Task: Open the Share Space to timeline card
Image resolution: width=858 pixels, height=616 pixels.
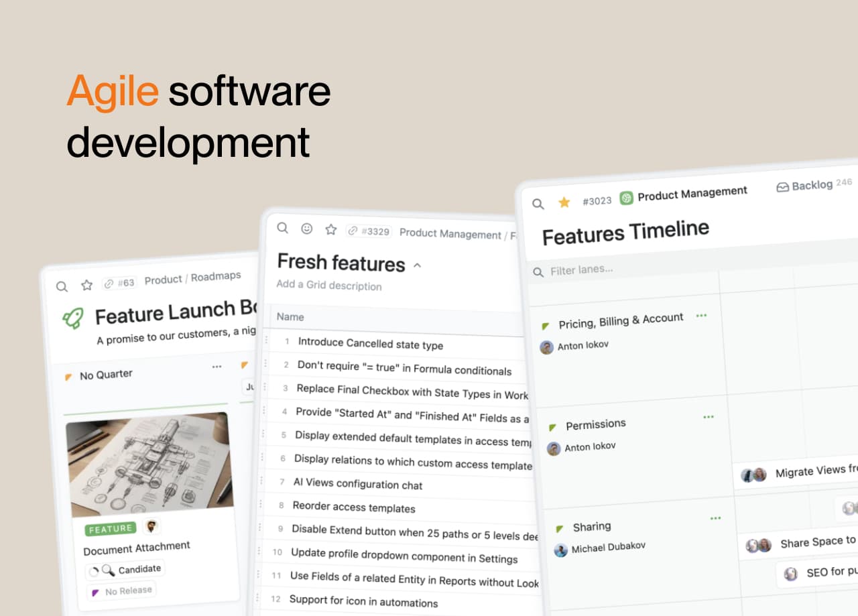Action: 798,542
